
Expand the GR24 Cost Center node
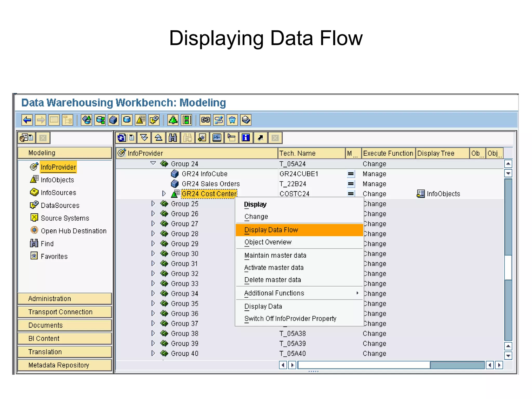[164, 194]
